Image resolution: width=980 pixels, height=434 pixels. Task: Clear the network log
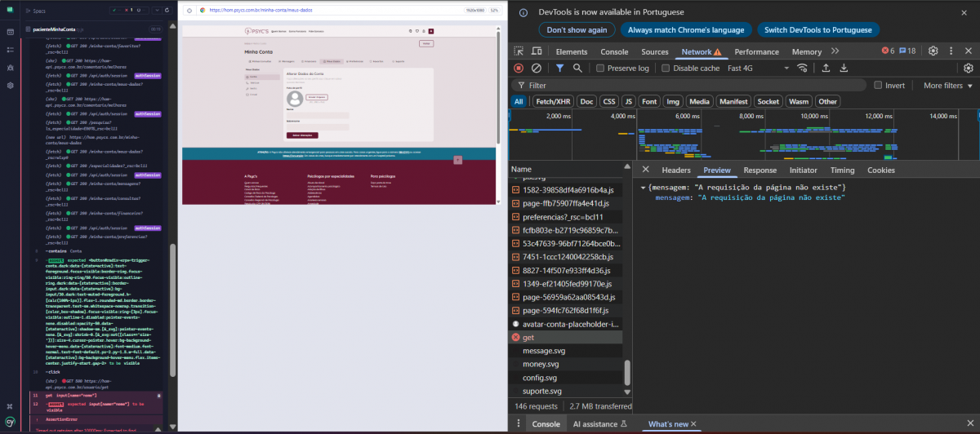pyautogui.click(x=537, y=69)
